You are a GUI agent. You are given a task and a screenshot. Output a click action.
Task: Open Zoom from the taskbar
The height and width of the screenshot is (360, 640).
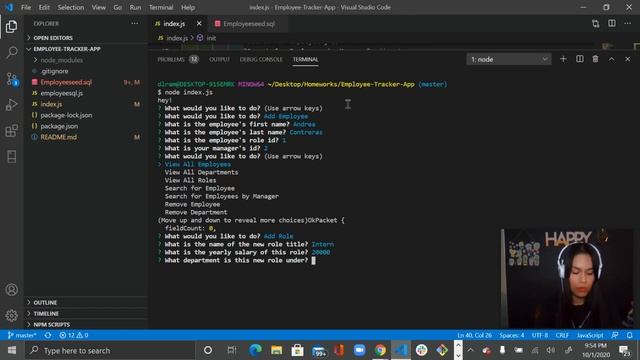[359, 350]
